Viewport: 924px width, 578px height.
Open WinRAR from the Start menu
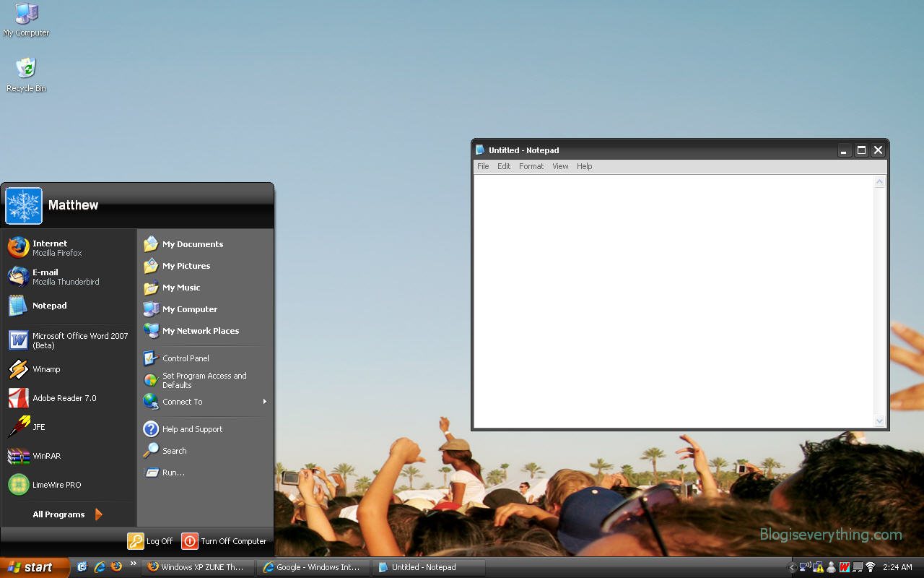tap(69, 456)
